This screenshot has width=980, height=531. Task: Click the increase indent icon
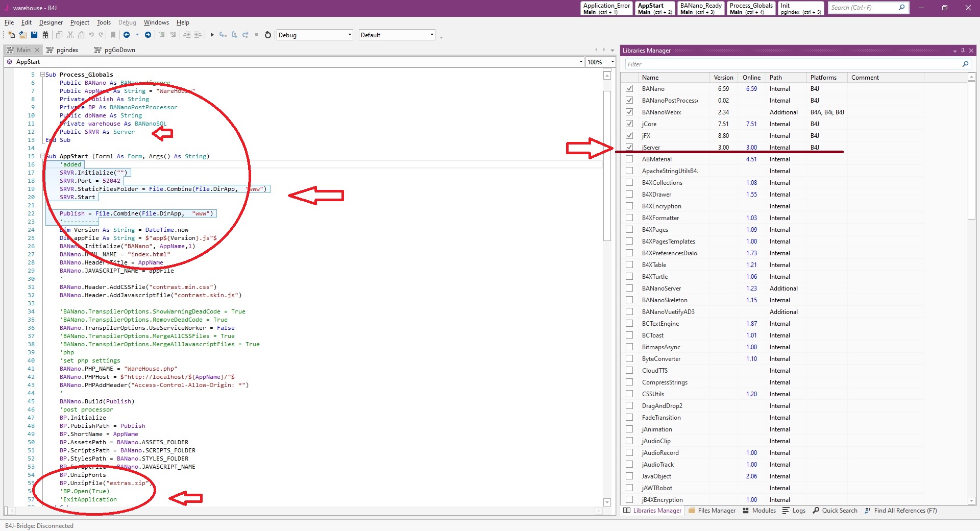198,35
